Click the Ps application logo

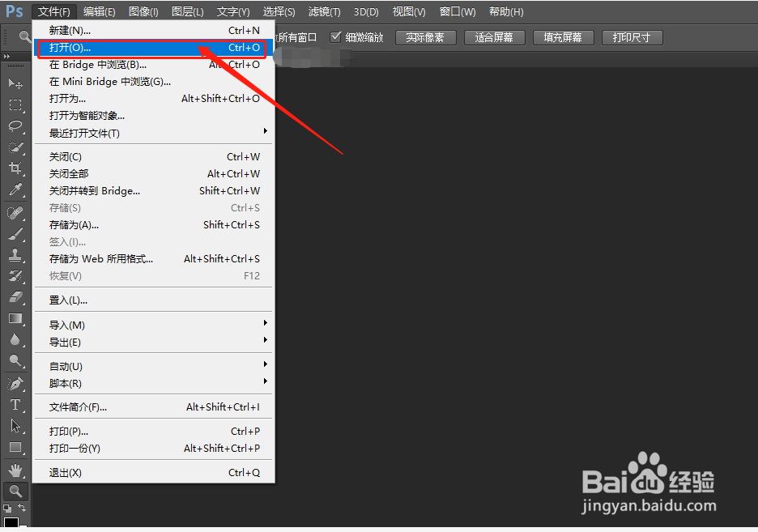pyautogui.click(x=15, y=11)
